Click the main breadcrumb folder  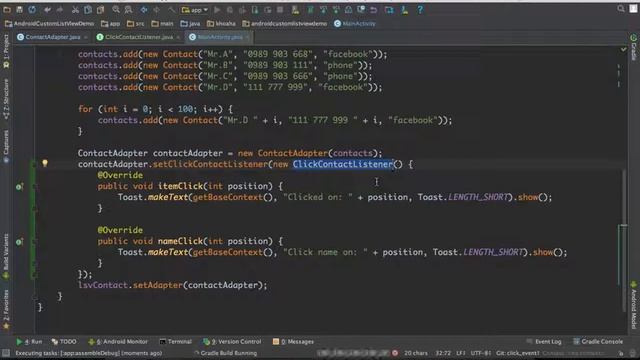point(162,24)
